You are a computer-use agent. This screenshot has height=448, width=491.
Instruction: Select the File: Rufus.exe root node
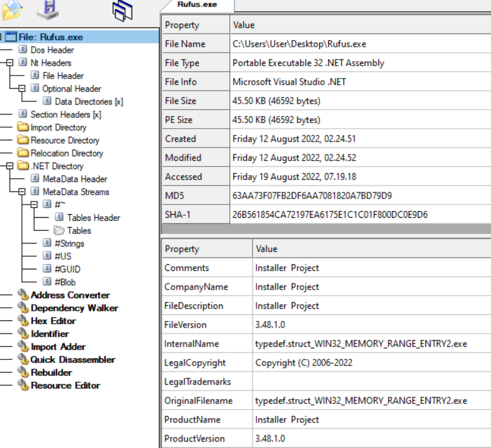51,37
